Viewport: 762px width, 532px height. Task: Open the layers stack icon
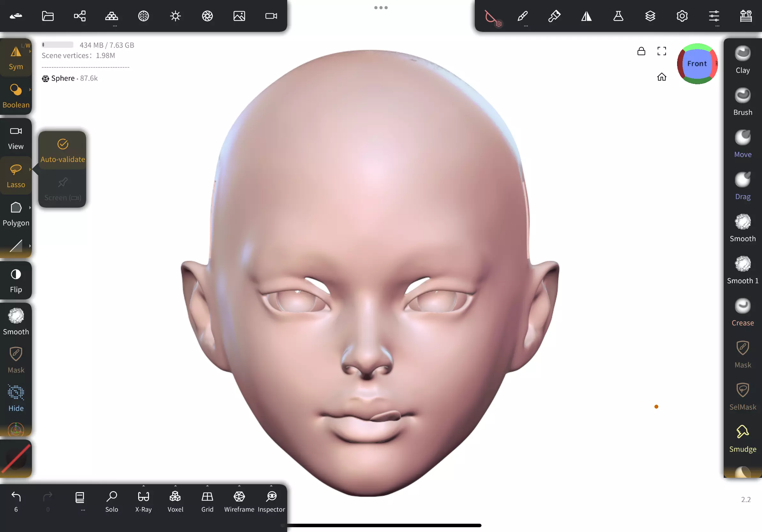[x=650, y=16]
